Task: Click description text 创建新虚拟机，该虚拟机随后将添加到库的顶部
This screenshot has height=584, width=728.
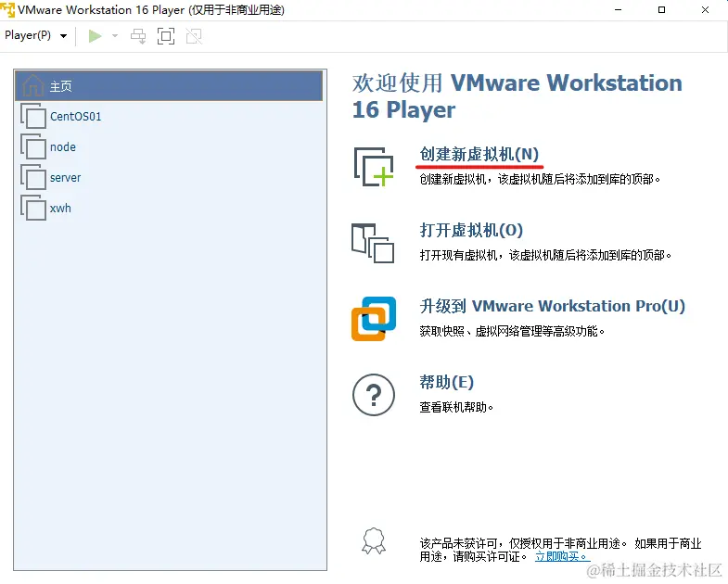Action: point(540,179)
